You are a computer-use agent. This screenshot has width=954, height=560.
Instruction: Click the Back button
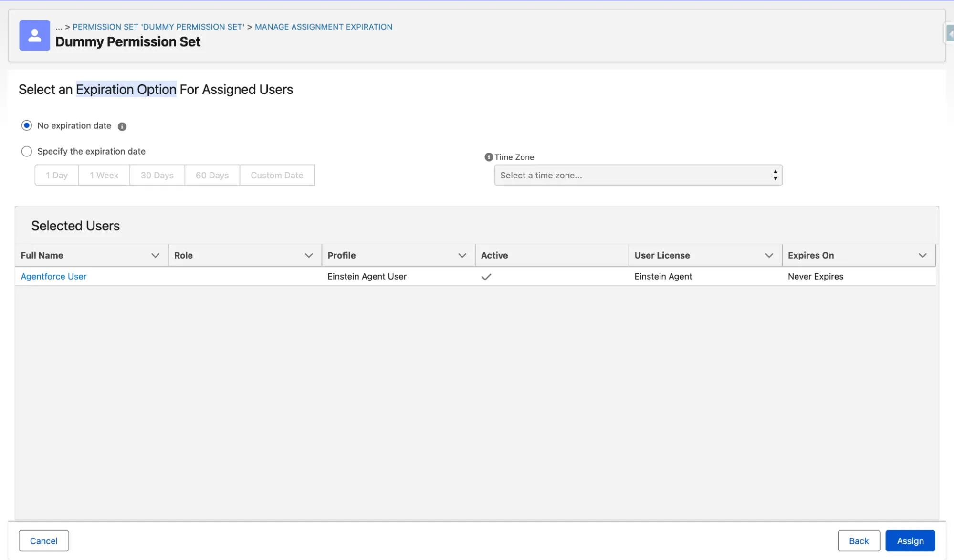(859, 541)
